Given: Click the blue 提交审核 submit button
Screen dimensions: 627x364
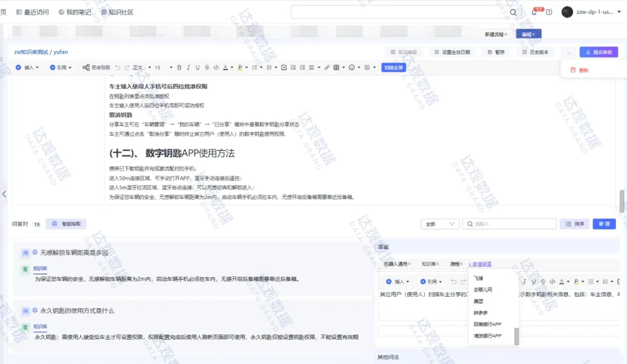Looking at the screenshot, I should (x=600, y=52).
